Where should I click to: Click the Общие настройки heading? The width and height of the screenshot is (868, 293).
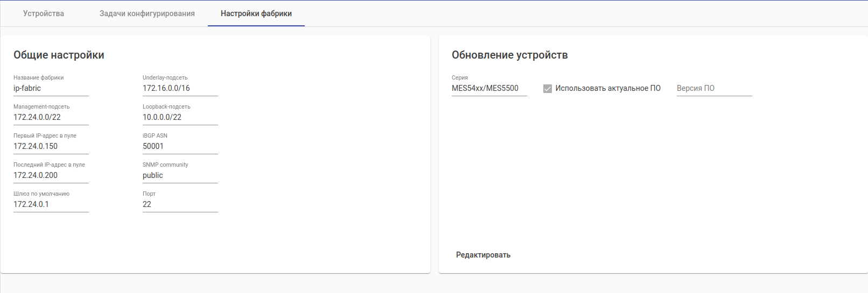coord(59,55)
